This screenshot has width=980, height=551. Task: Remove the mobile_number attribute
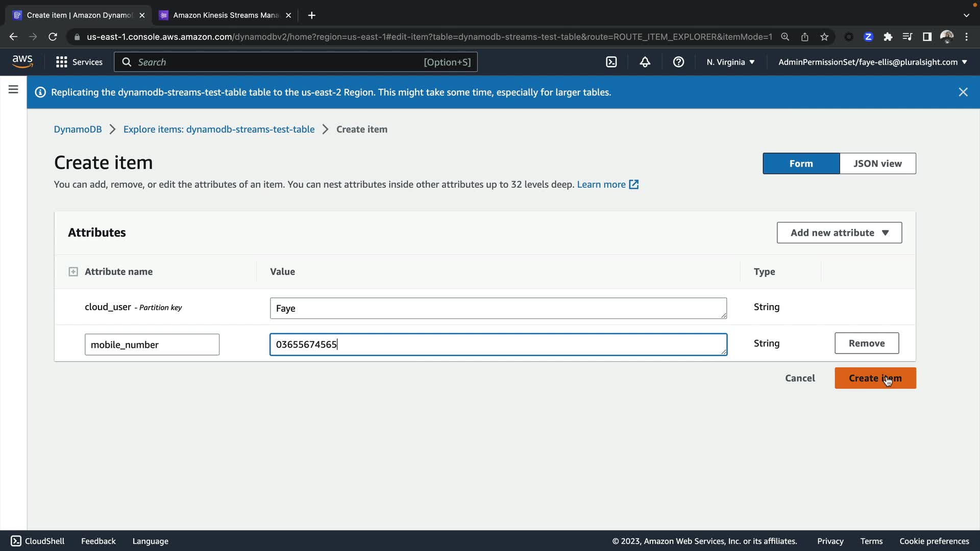click(866, 343)
